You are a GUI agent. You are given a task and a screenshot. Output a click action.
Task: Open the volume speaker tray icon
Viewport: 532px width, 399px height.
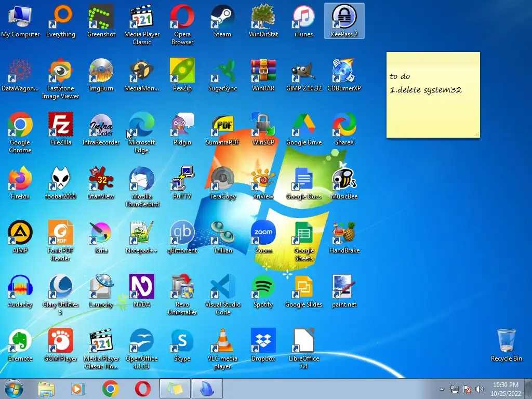point(480,389)
